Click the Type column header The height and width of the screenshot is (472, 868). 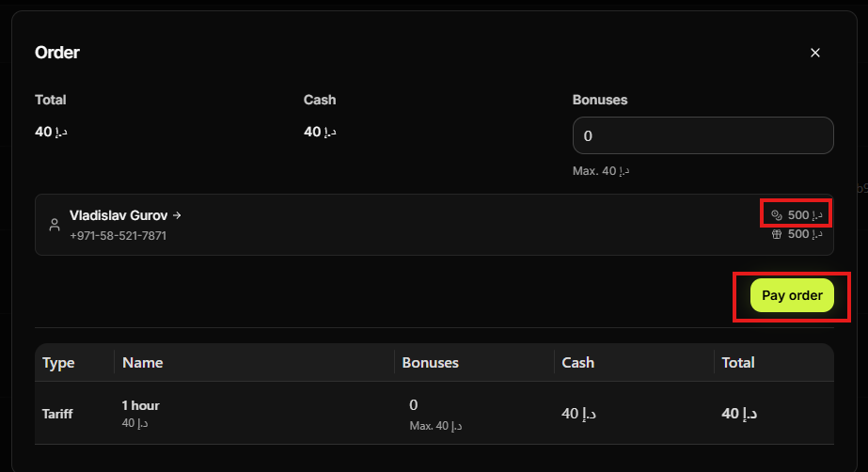(x=58, y=362)
